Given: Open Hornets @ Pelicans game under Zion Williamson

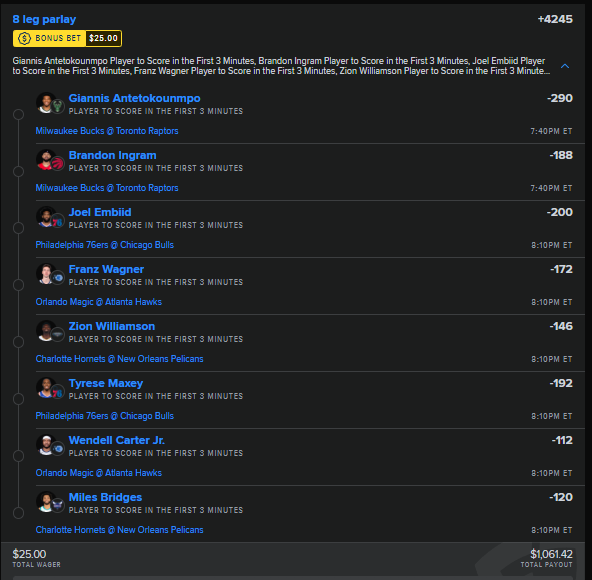Looking at the screenshot, I should [x=119, y=359].
